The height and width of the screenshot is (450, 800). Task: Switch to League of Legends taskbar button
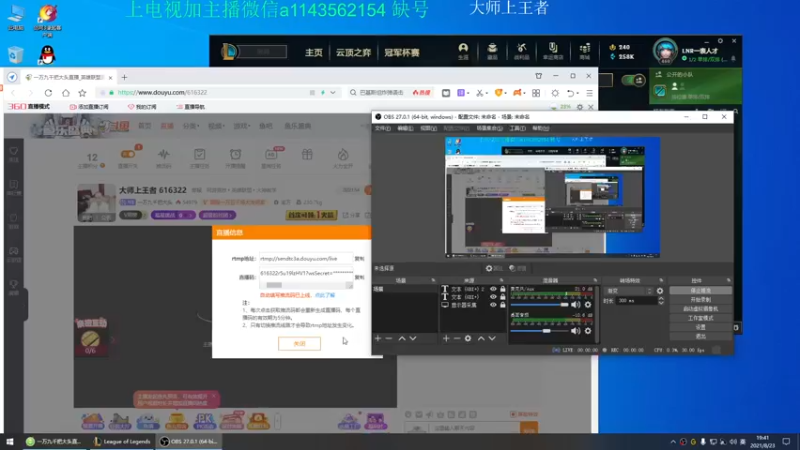coord(122,442)
